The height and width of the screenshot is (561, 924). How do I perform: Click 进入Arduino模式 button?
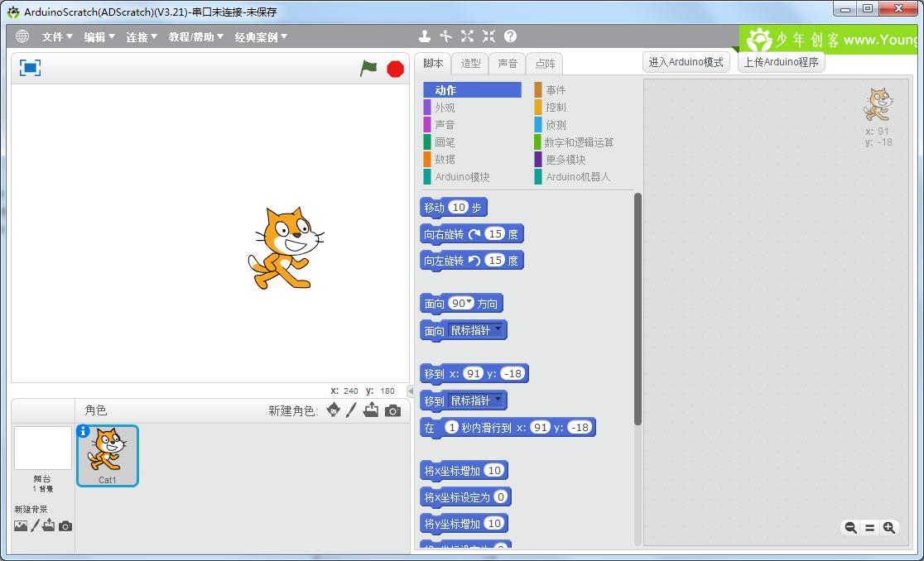click(x=686, y=62)
